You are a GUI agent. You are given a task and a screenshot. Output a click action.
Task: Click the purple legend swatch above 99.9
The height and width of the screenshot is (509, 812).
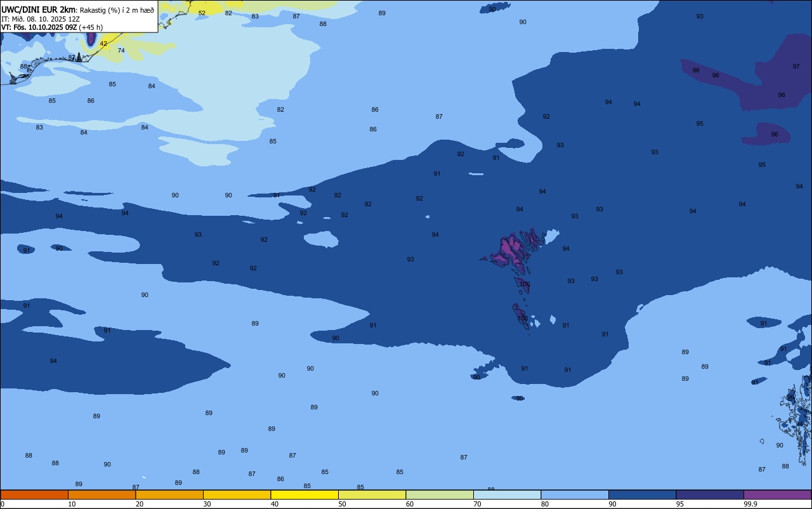click(x=777, y=494)
